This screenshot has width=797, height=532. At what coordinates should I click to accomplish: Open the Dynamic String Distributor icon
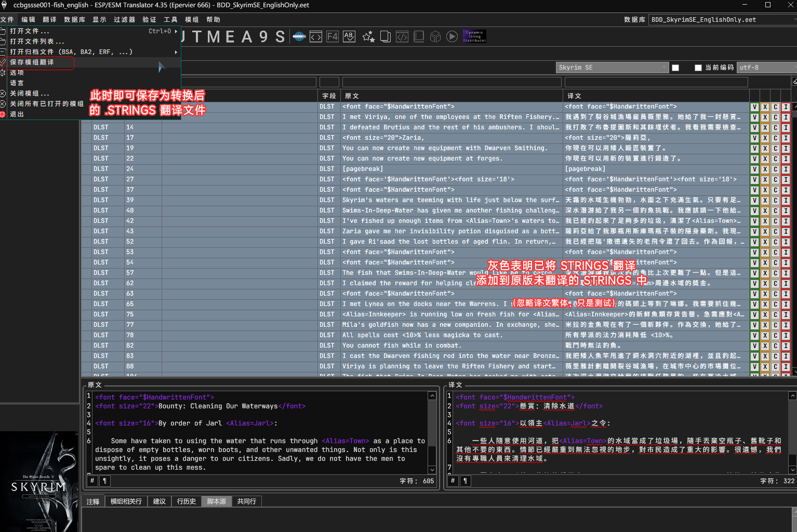(x=474, y=36)
